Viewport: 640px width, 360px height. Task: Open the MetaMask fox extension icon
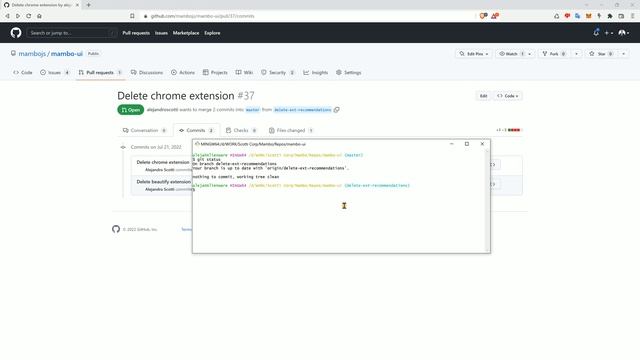[589, 16]
